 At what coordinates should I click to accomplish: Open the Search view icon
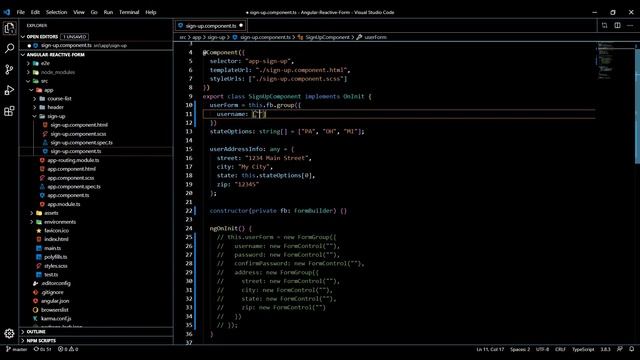pos(9,49)
